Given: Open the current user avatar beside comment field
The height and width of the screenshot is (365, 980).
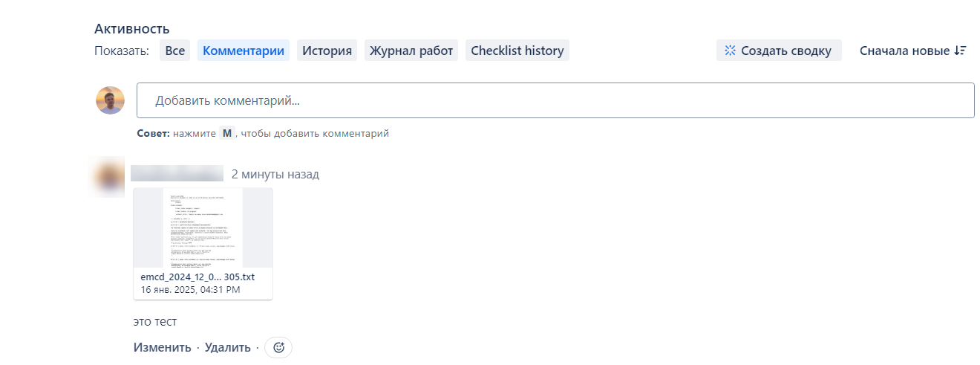Looking at the screenshot, I should [111, 100].
